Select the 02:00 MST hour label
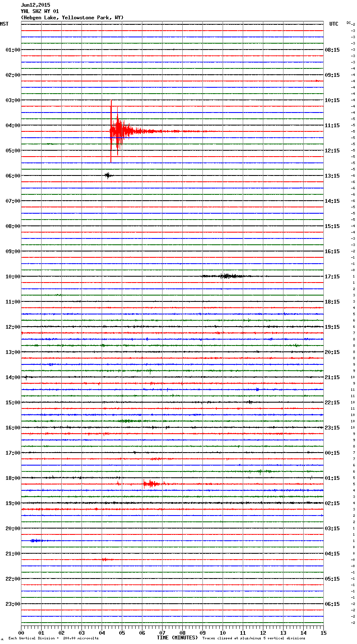Viewport: 357px width, 644px height. pyautogui.click(x=13, y=75)
